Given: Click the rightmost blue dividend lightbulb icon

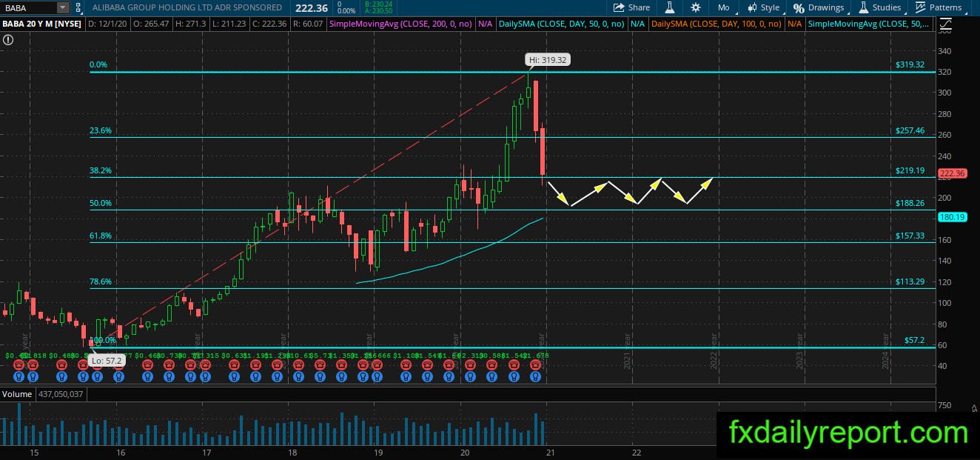Looking at the screenshot, I should tap(536, 377).
